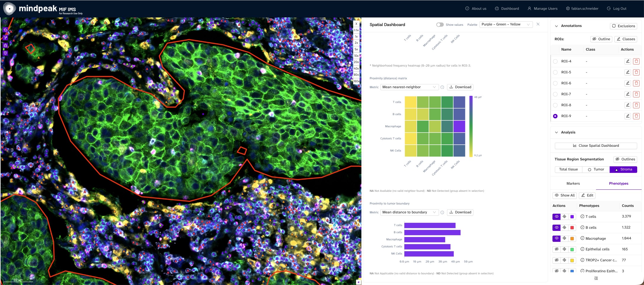Screen dimensions: 644x285
Task: Click the Exclusions button
Action: click(x=623, y=26)
